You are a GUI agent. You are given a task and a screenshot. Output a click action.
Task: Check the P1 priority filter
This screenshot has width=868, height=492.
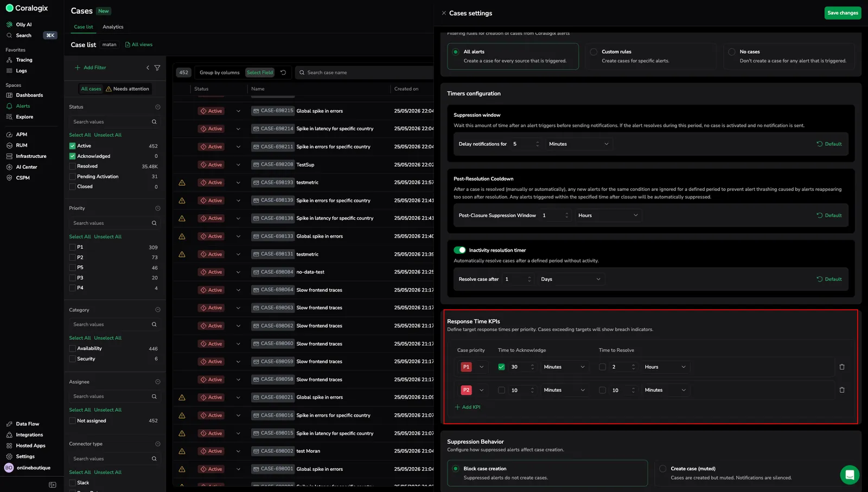(x=72, y=247)
